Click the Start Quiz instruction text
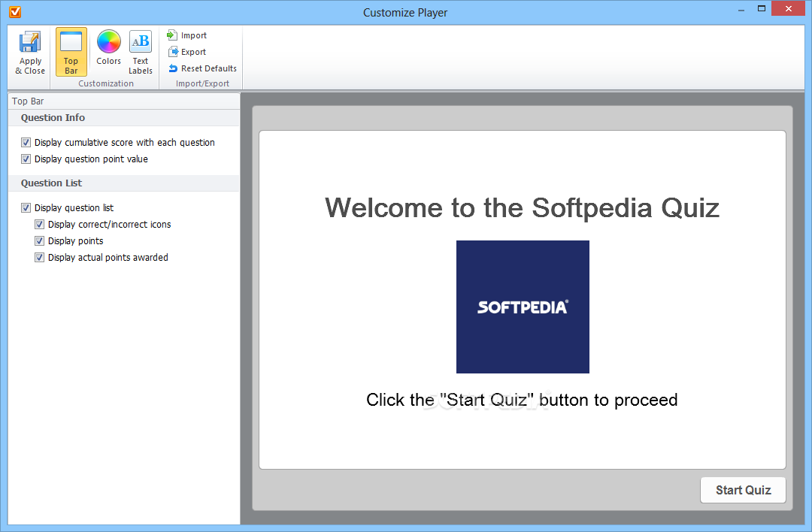This screenshot has width=812, height=532. [522, 400]
